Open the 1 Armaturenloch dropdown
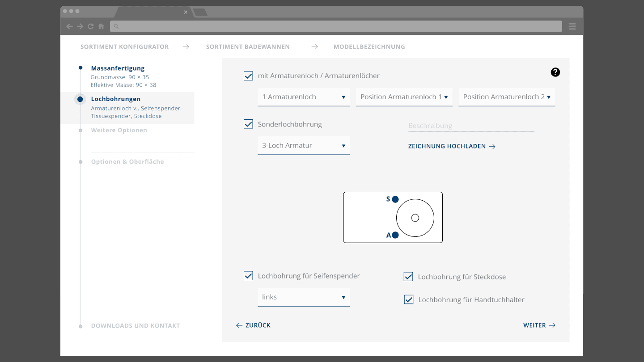Viewport: 644px width, 362px height. point(304,97)
